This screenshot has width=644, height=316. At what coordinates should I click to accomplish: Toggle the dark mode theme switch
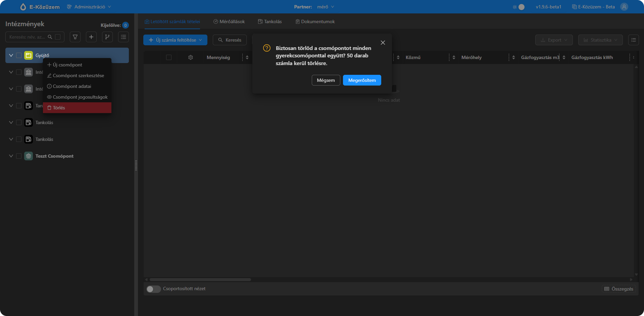click(x=519, y=7)
